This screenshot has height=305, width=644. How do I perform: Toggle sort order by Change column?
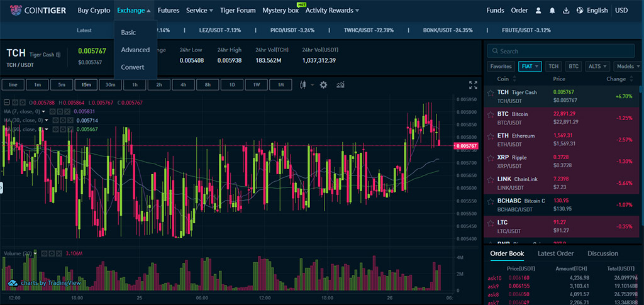[630, 79]
